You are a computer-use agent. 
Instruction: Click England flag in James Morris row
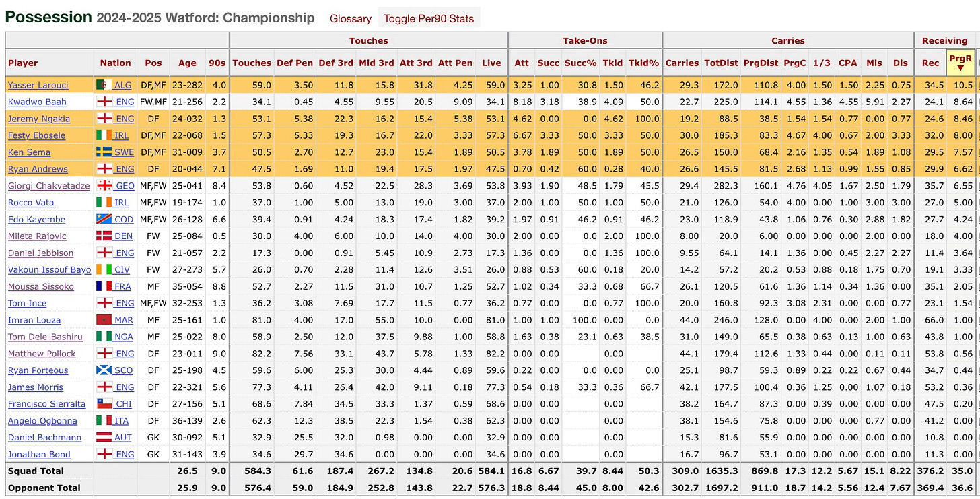tap(105, 387)
